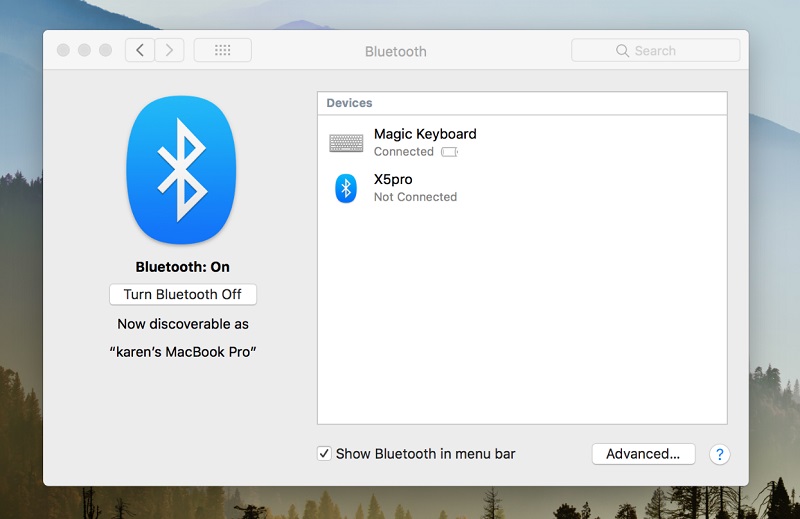Click the Bluetooth window title
The height and width of the screenshot is (519, 800).
(395, 51)
